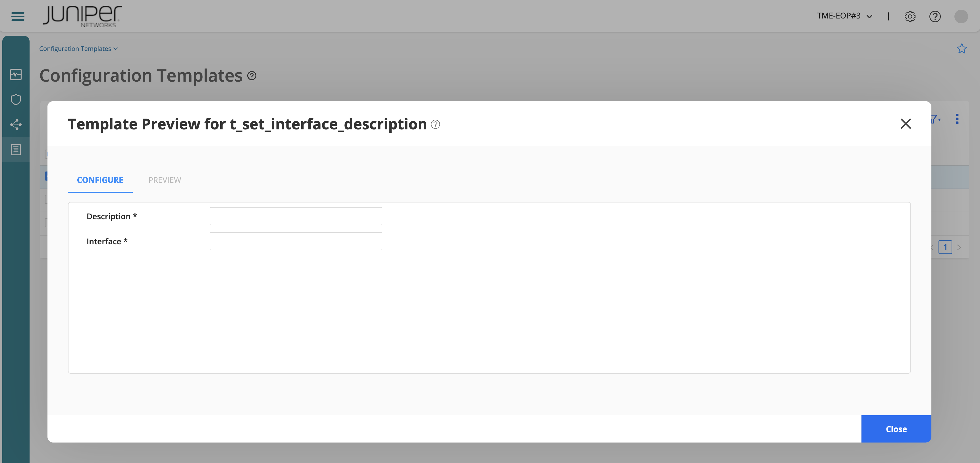The image size is (980, 463).
Task: Switch to the PREVIEW tab
Action: tap(165, 180)
